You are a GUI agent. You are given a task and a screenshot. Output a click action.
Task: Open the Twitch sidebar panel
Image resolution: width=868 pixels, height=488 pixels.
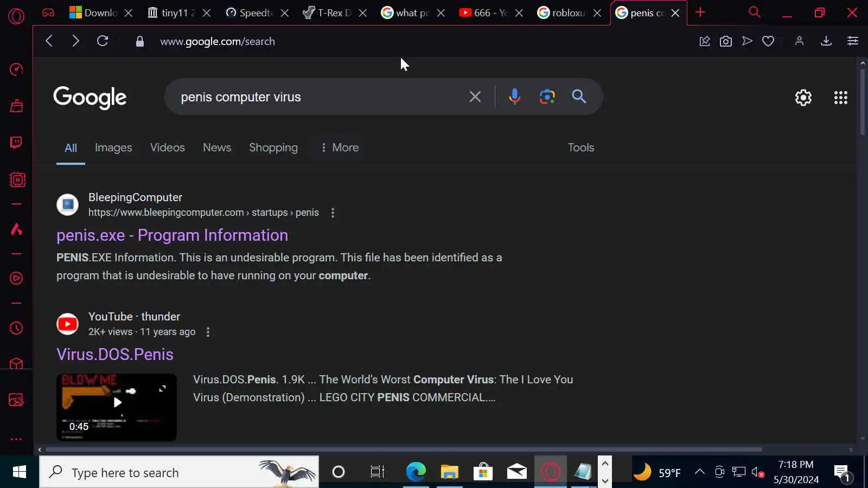(x=16, y=142)
